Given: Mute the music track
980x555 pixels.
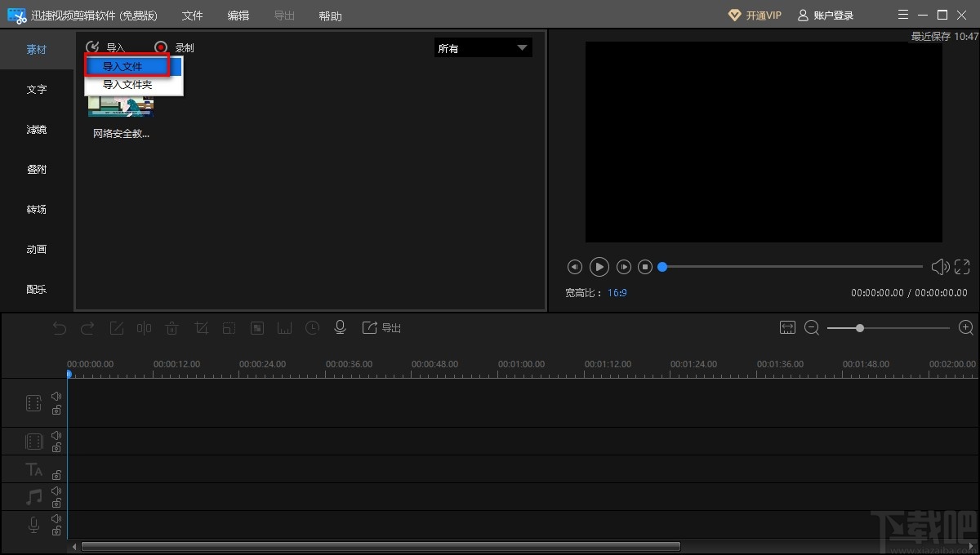Looking at the screenshot, I should (56, 491).
